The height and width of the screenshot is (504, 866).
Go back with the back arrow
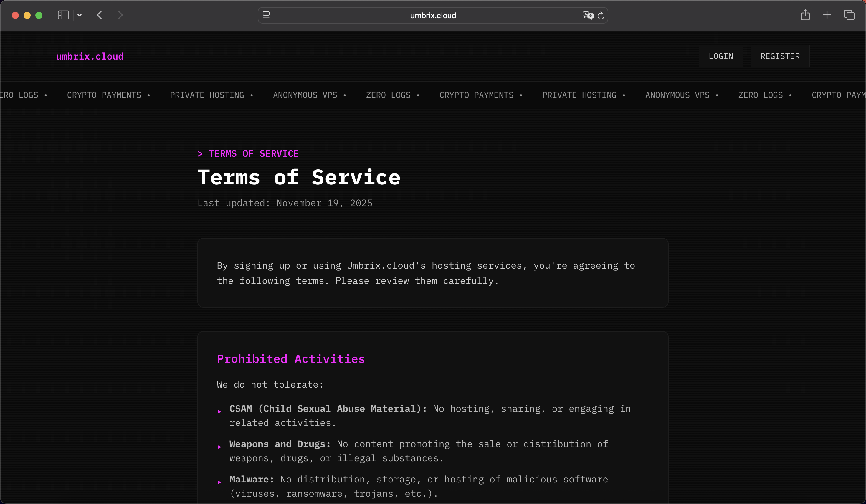100,15
